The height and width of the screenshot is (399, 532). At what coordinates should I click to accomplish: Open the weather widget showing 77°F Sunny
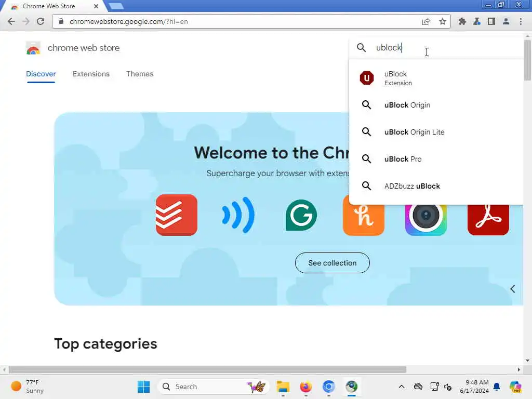tap(28, 387)
